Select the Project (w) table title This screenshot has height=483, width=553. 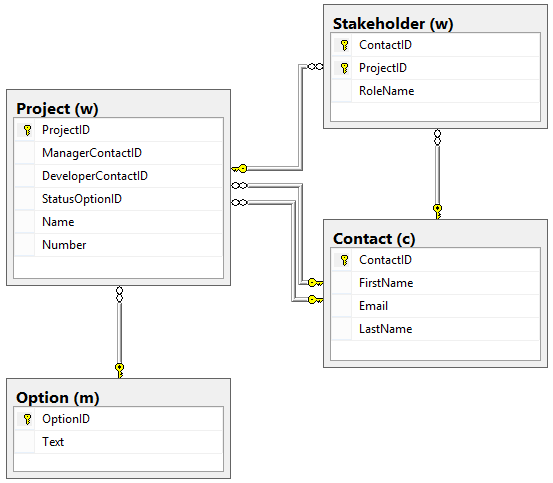pos(57,109)
